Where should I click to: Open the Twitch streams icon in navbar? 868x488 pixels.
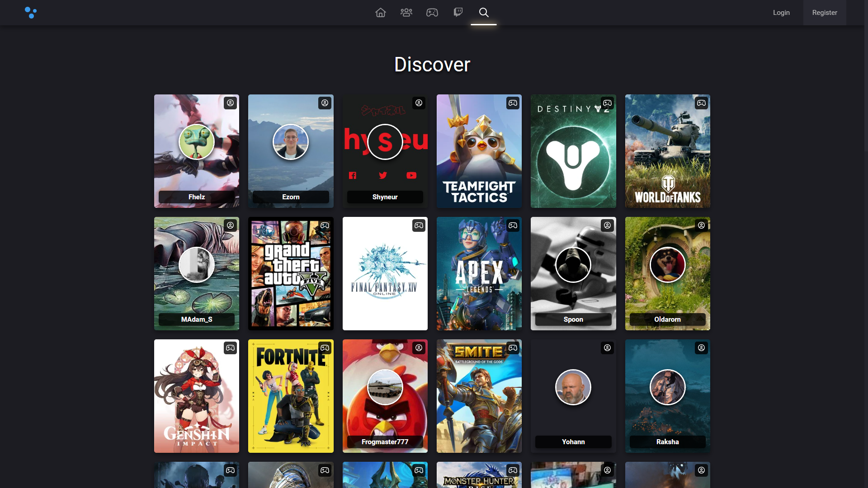coord(458,13)
